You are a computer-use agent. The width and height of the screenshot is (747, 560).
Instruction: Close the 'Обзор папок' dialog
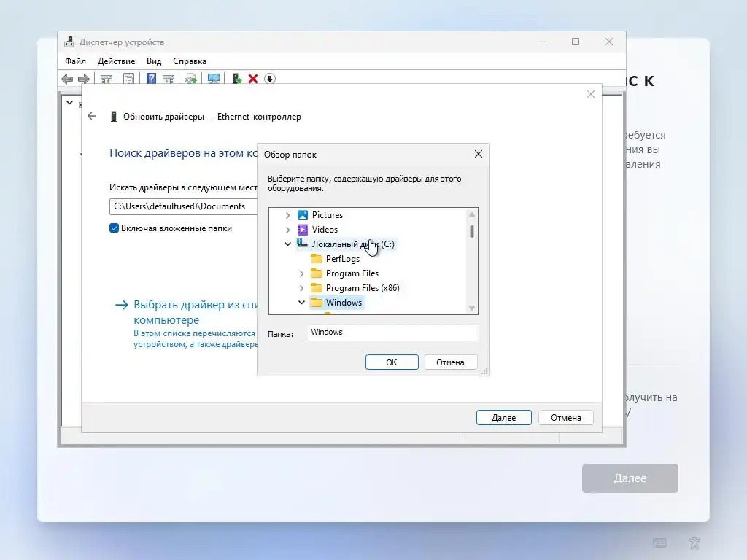[479, 154]
